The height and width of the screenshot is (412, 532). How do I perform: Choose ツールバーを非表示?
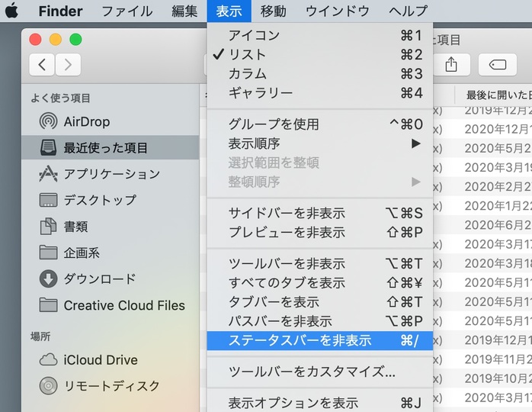point(320,263)
